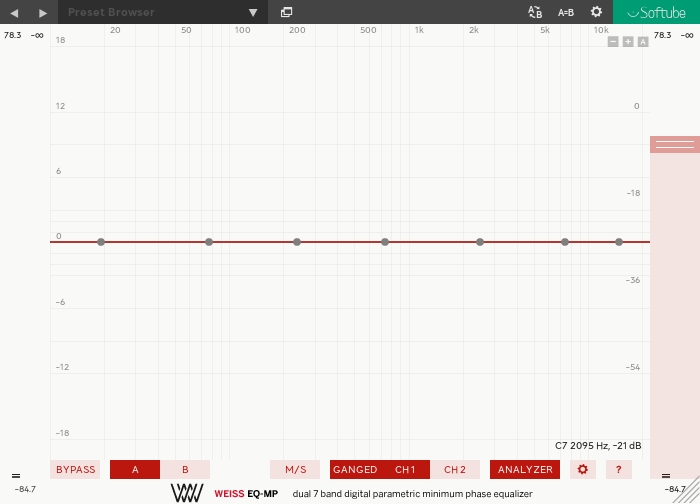Click the WEISS EQ-MP title text
Image resolution: width=700 pixels, height=504 pixels.
(x=246, y=494)
